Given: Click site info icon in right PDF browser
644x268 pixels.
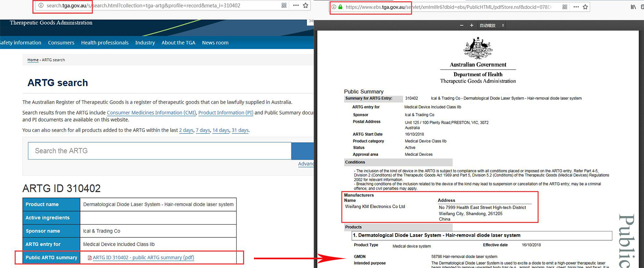Looking at the screenshot, I should (x=334, y=7).
